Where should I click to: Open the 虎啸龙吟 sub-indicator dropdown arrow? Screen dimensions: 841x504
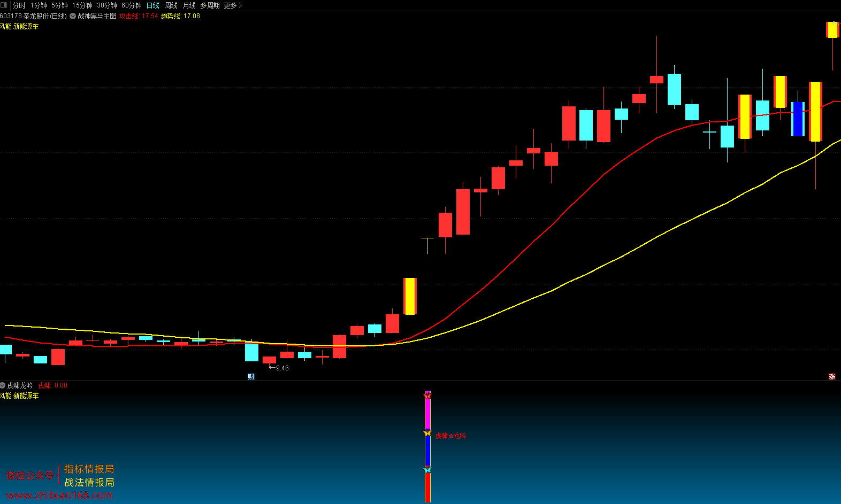(3, 385)
